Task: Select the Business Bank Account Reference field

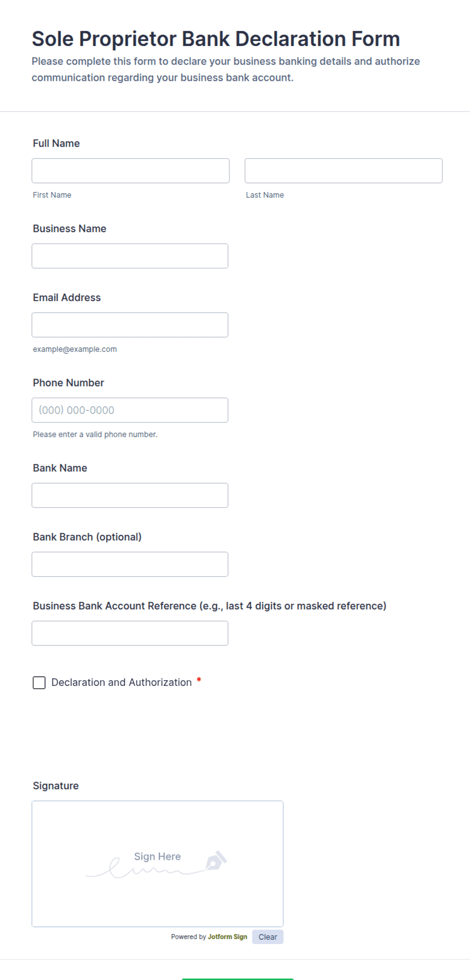Action: pos(130,633)
